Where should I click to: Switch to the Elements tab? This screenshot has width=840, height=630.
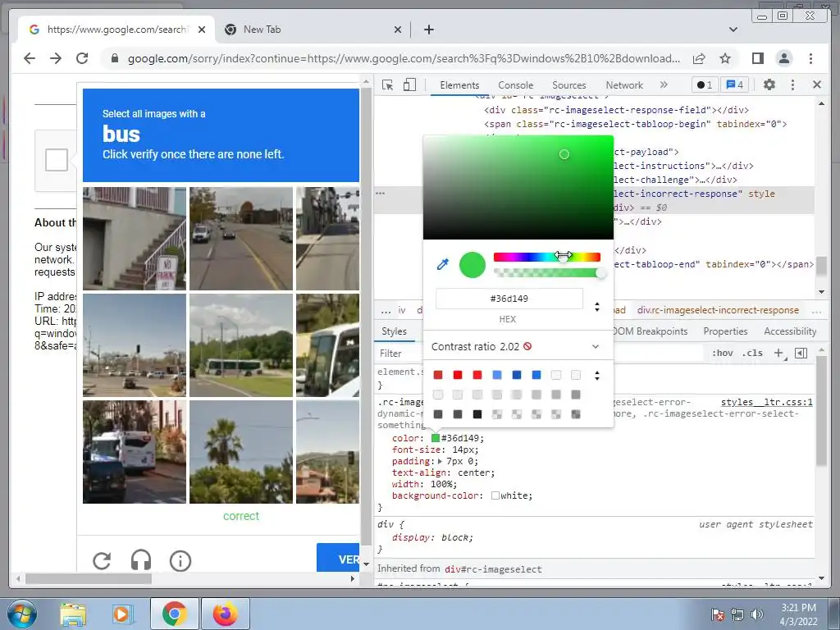[459, 84]
